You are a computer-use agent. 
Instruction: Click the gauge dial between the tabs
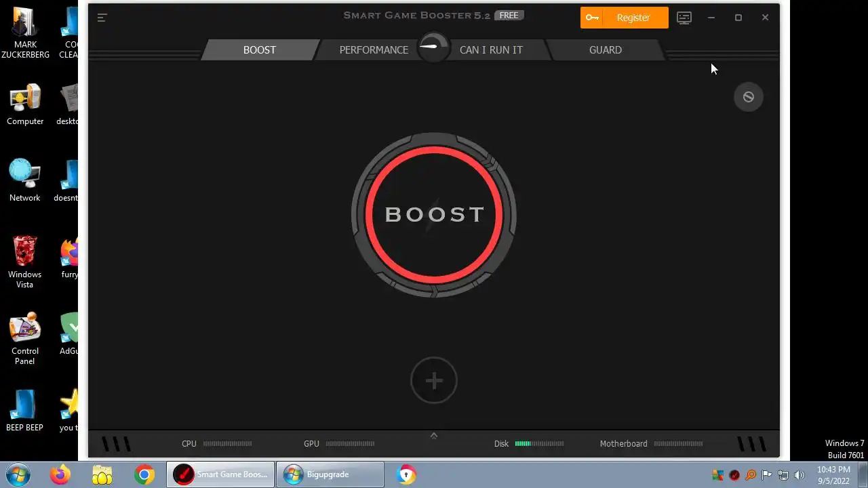433,47
